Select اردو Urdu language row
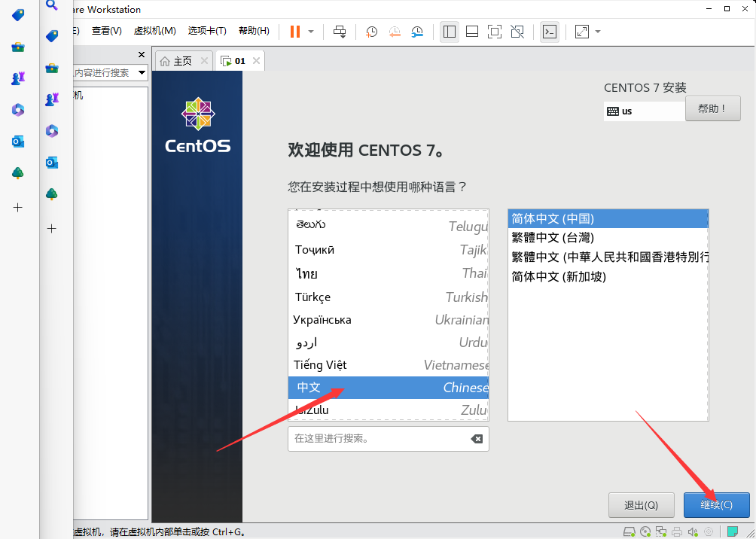756x539 pixels. point(389,343)
